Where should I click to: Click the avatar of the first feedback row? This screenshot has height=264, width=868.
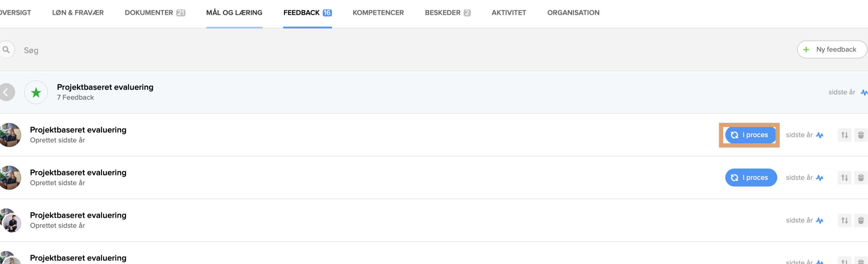[x=10, y=135]
